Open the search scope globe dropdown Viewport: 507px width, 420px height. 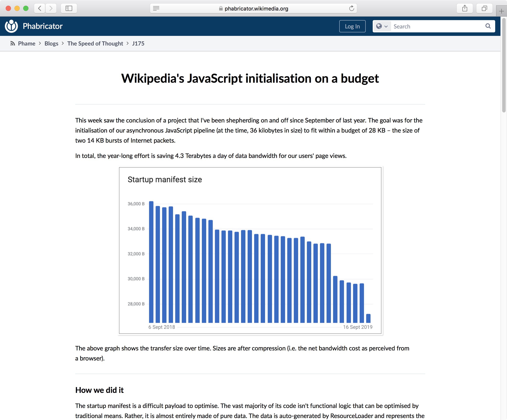pyautogui.click(x=382, y=26)
